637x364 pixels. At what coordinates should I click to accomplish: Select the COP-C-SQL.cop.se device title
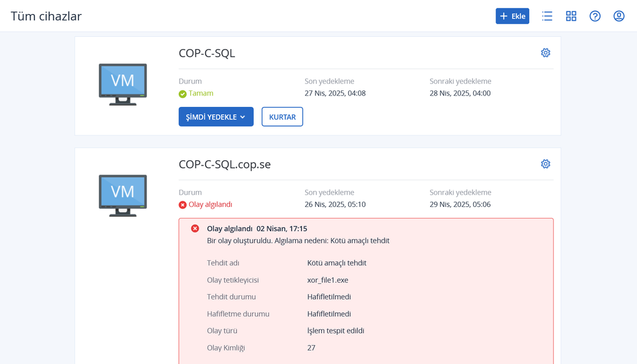point(225,164)
